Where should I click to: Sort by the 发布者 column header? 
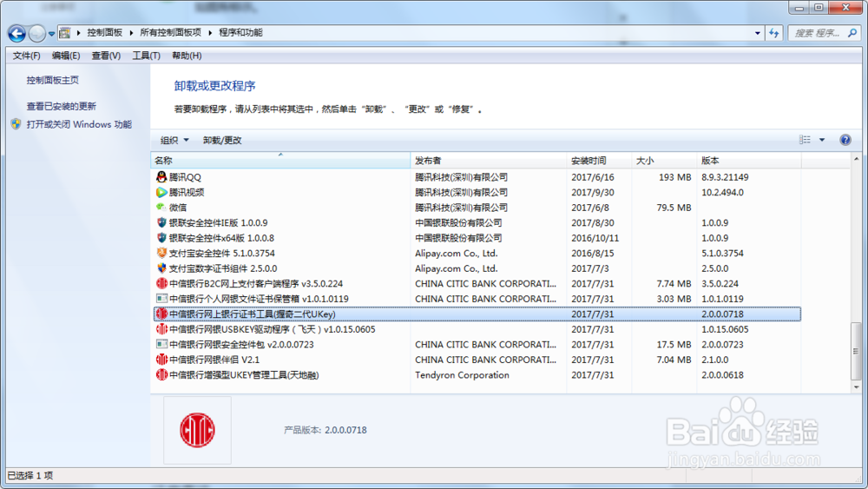488,161
